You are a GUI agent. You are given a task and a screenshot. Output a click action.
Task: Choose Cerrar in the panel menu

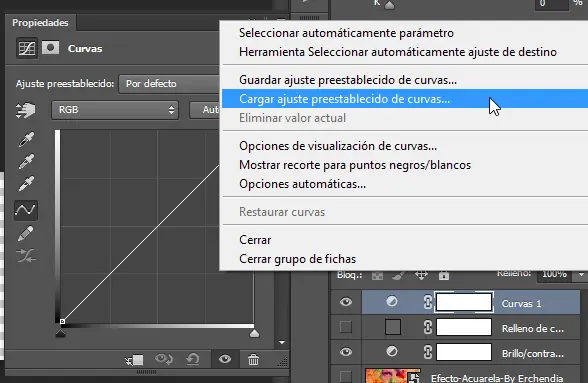pos(255,240)
